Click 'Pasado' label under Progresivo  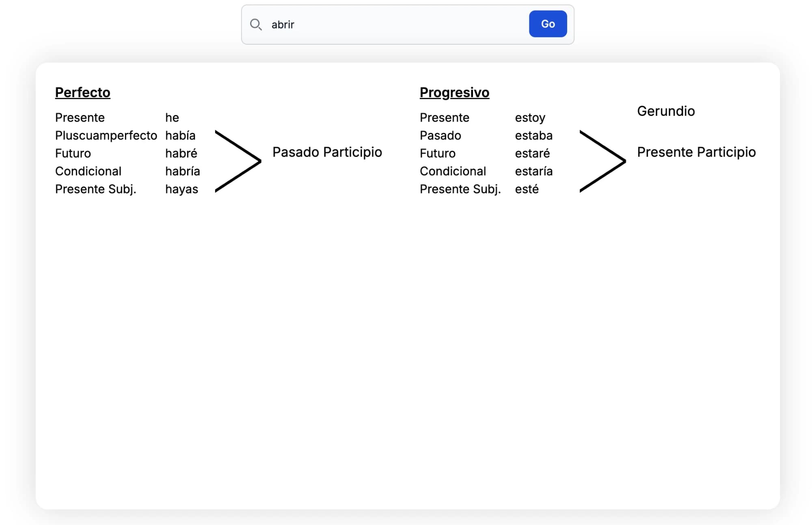pyautogui.click(x=441, y=135)
